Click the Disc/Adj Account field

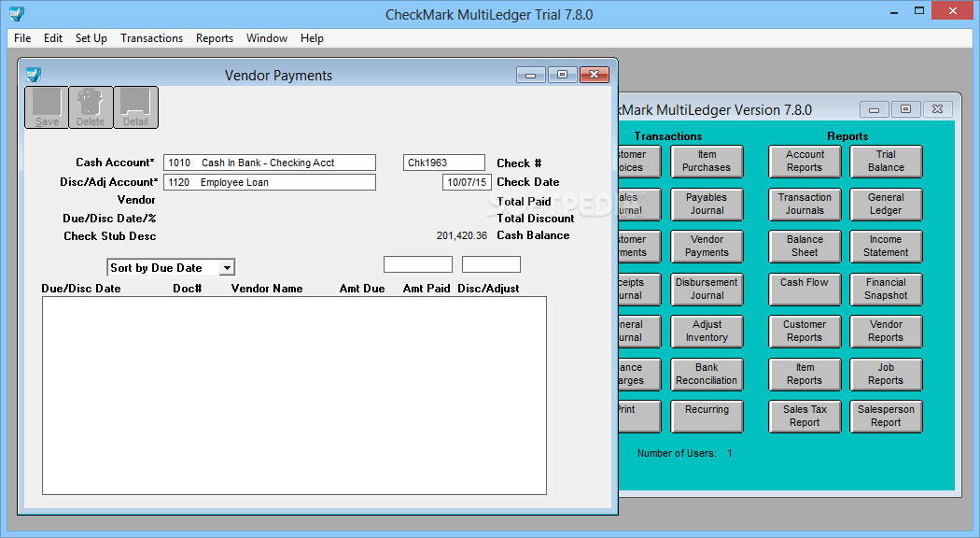pos(270,182)
